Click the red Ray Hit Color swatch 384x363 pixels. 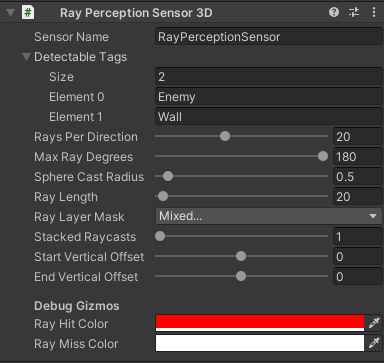(x=260, y=323)
